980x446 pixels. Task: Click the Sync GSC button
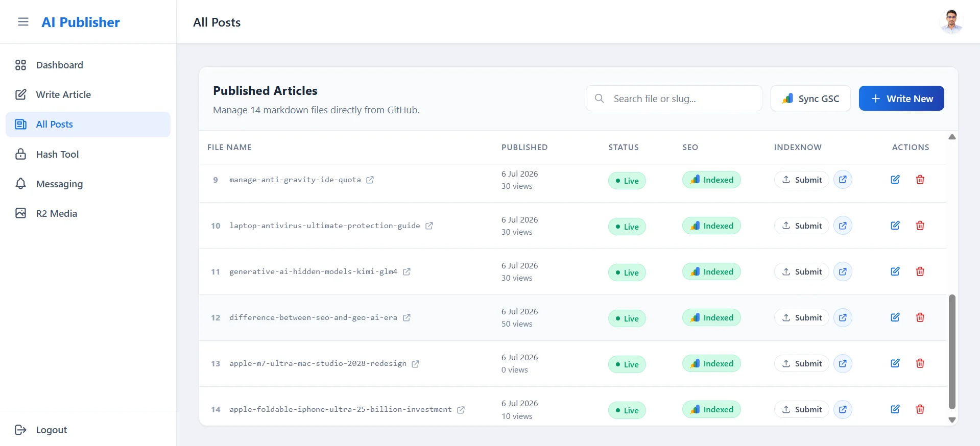tap(810, 98)
